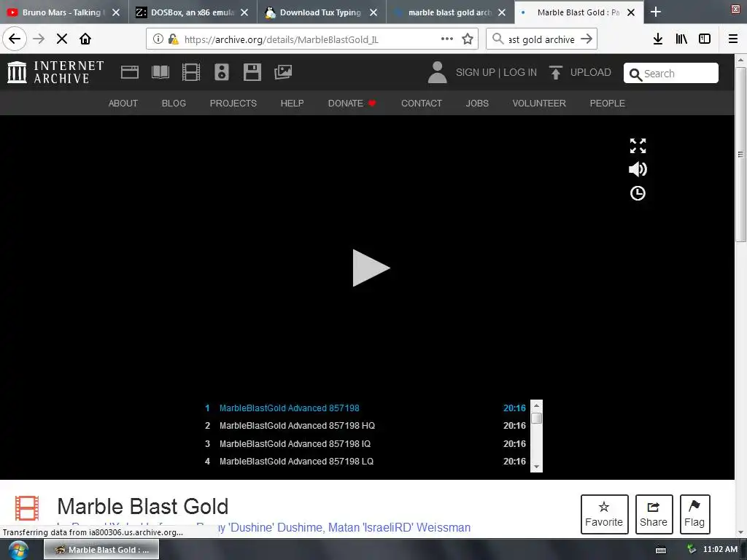Open the DONATE link
Screen dimensions: 747x560
pyautogui.click(x=352, y=104)
